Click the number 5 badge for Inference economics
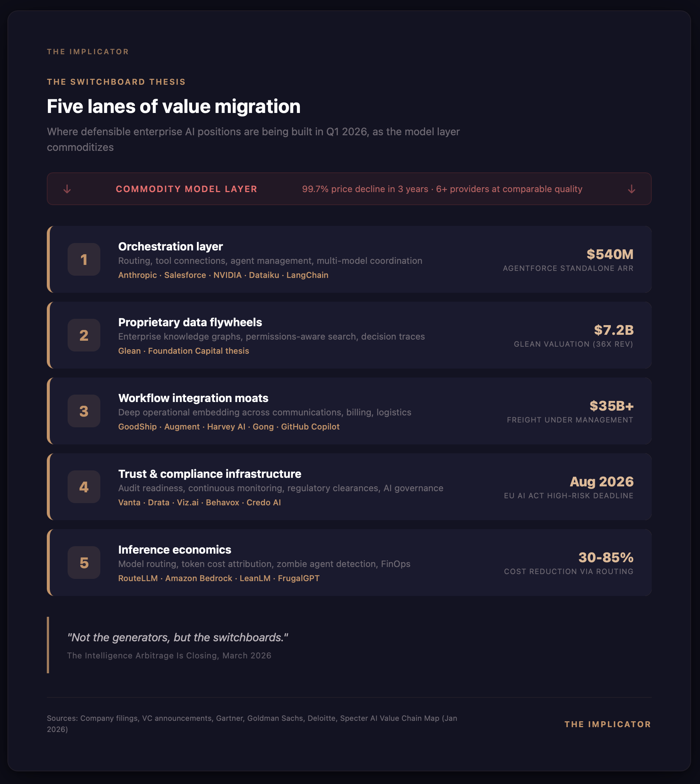The height and width of the screenshot is (784, 700). (84, 563)
